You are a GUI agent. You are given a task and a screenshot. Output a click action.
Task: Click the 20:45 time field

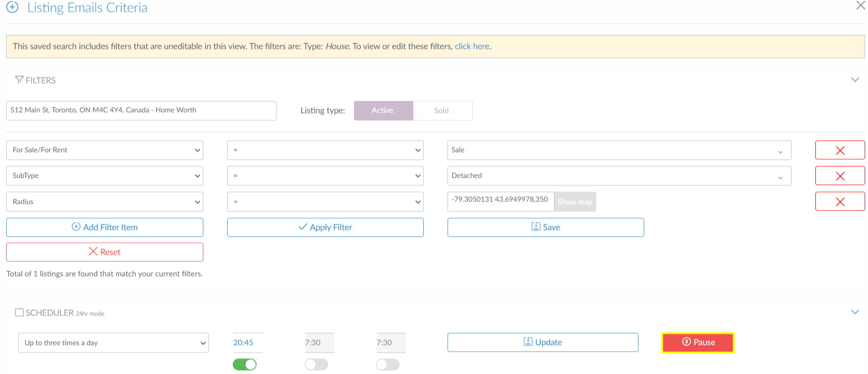247,343
